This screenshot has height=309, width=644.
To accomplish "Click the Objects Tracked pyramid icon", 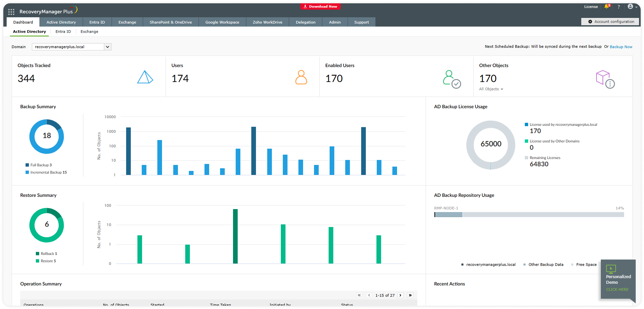I will 145,77.
